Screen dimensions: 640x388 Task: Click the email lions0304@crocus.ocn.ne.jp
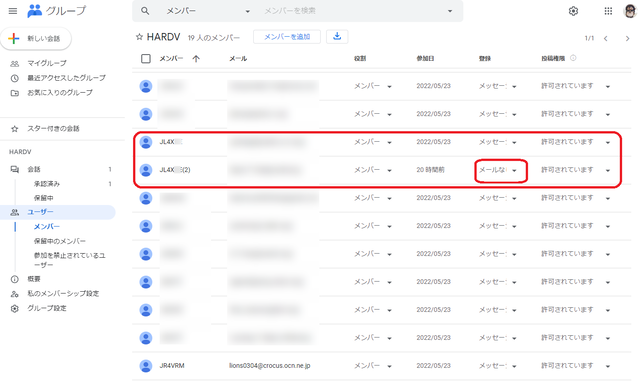(270, 366)
